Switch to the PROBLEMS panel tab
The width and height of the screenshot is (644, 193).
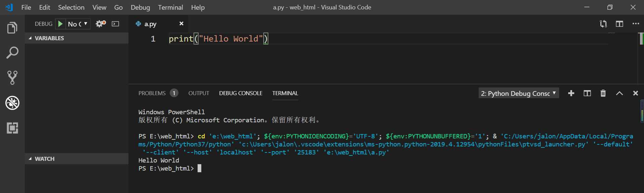click(x=152, y=93)
